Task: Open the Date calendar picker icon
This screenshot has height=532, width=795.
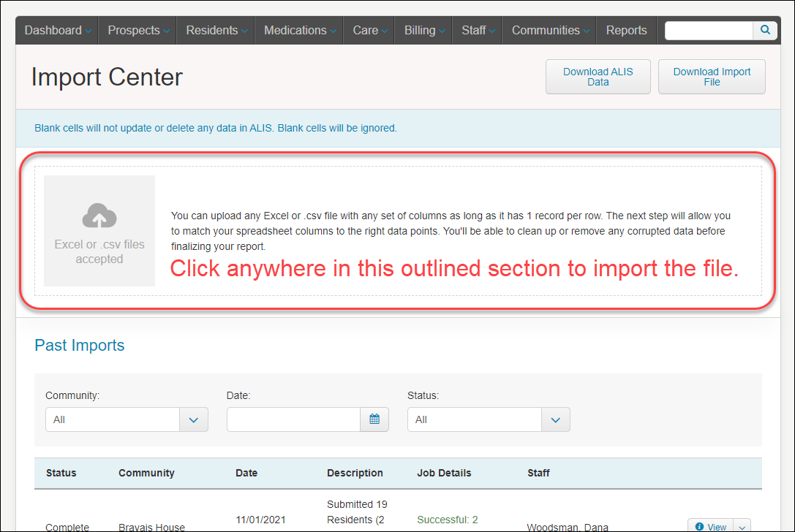Action: (x=374, y=419)
